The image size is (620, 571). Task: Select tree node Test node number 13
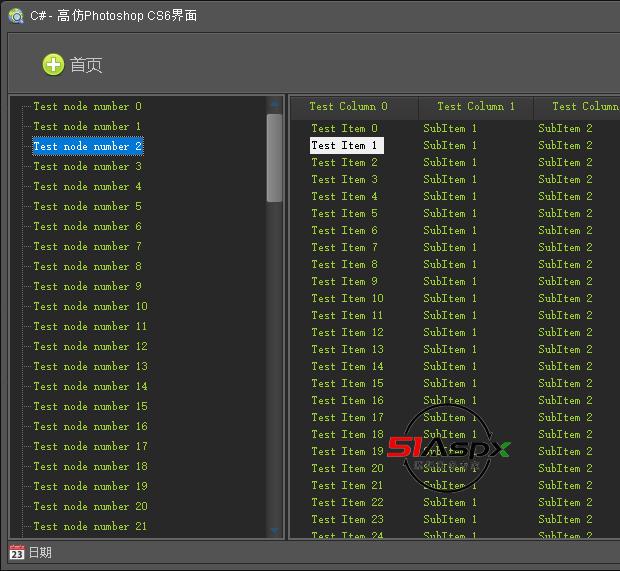[91, 367]
